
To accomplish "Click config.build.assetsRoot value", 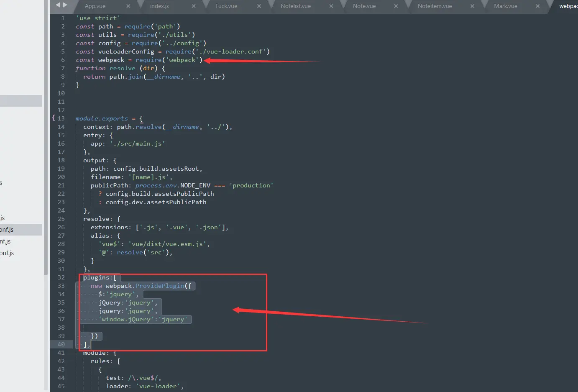I will point(156,169).
